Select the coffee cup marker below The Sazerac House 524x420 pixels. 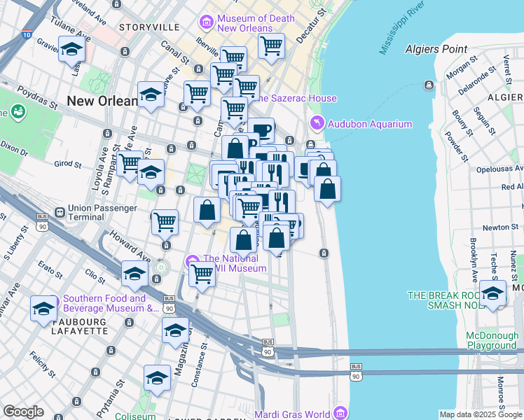[261, 130]
